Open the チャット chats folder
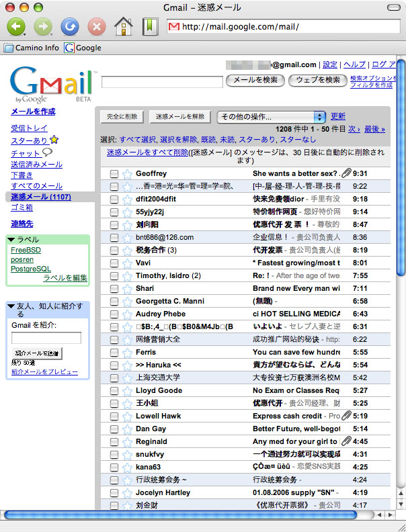 click(x=26, y=153)
